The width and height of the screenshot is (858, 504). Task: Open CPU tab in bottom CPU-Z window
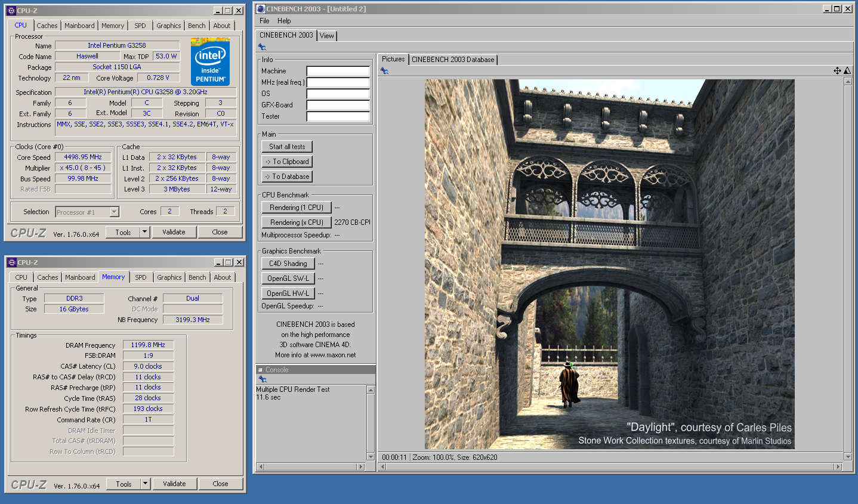[x=21, y=277]
